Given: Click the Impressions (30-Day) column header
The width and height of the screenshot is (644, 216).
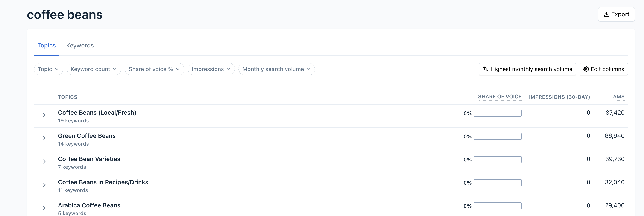Looking at the screenshot, I should click(559, 97).
